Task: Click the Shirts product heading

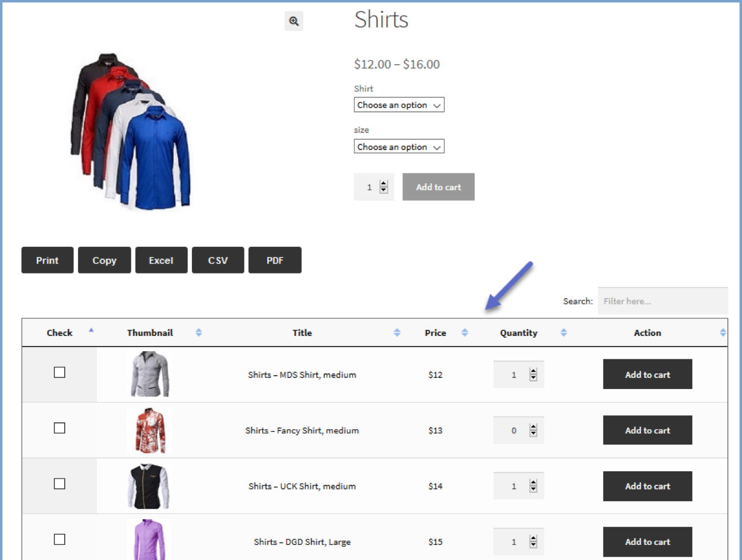Action: click(381, 20)
